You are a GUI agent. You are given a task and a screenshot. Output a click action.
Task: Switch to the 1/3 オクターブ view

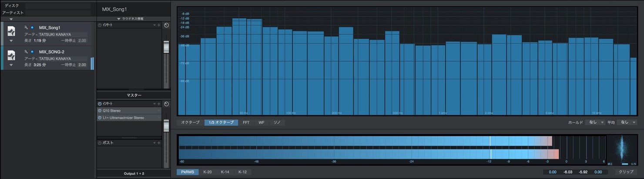point(221,123)
